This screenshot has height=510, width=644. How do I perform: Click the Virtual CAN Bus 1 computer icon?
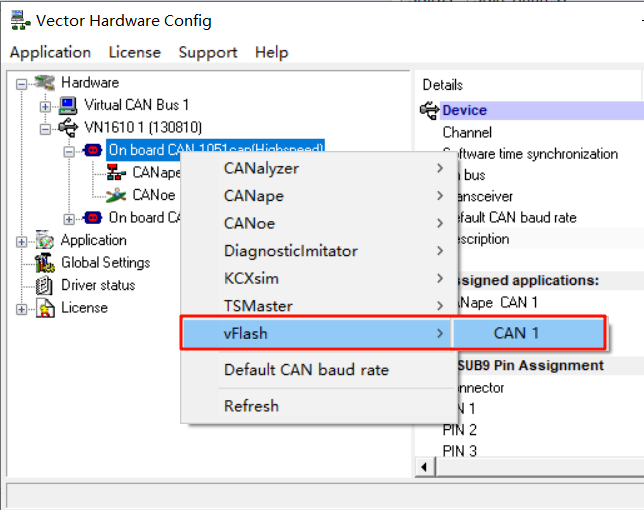pos(68,106)
